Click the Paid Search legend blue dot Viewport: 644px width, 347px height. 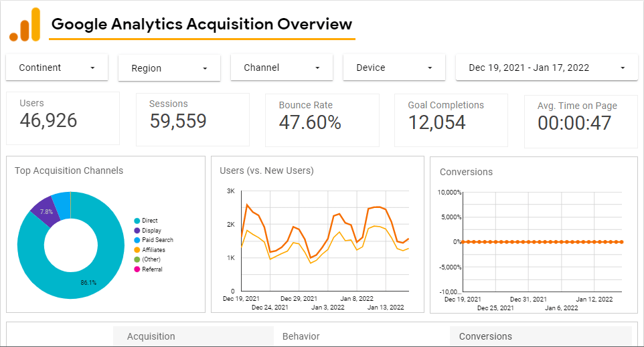(137, 240)
